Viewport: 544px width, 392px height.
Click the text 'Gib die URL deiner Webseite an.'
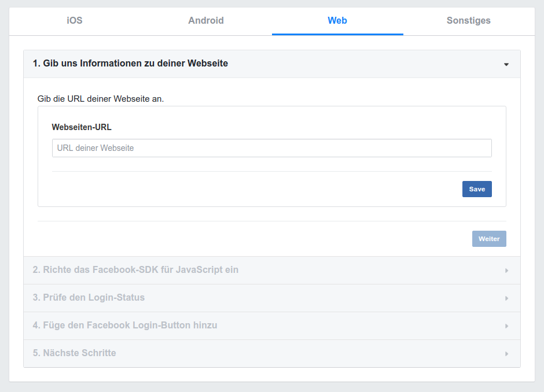tap(101, 99)
